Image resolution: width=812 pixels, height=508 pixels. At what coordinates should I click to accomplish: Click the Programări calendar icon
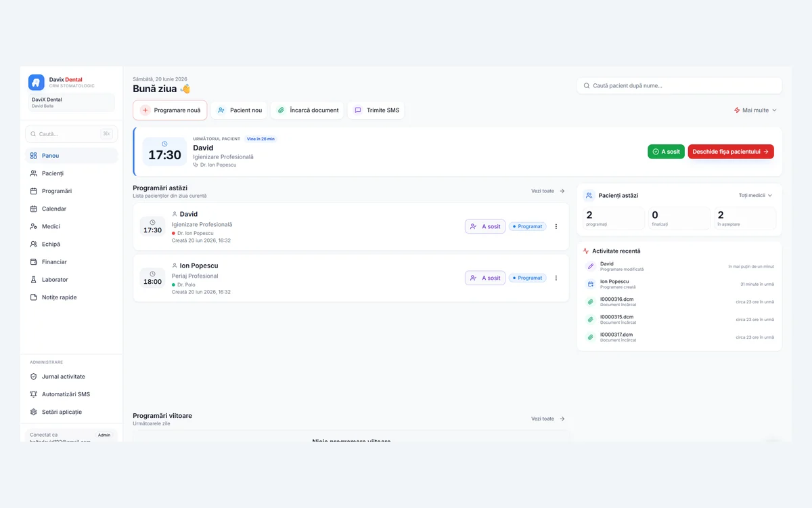pos(34,191)
